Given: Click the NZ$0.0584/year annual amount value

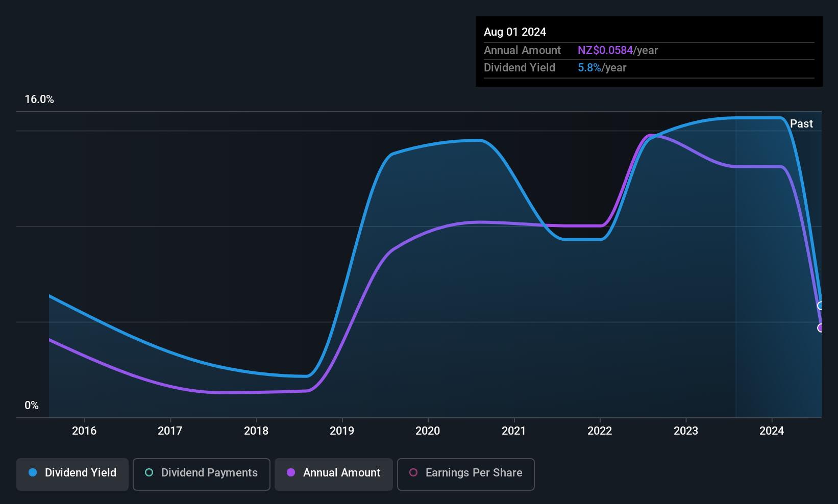Looking at the screenshot, I should coord(618,51).
